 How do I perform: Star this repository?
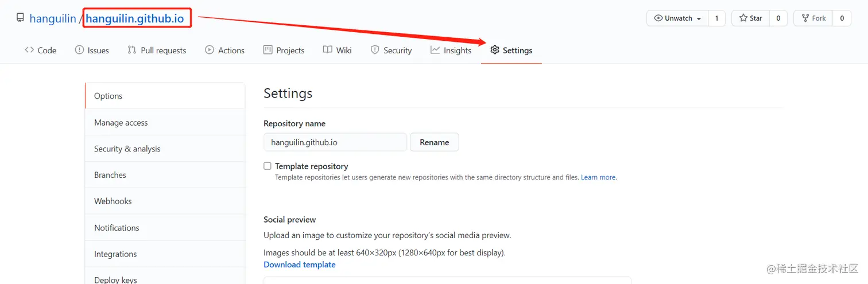[x=750, y=18]
